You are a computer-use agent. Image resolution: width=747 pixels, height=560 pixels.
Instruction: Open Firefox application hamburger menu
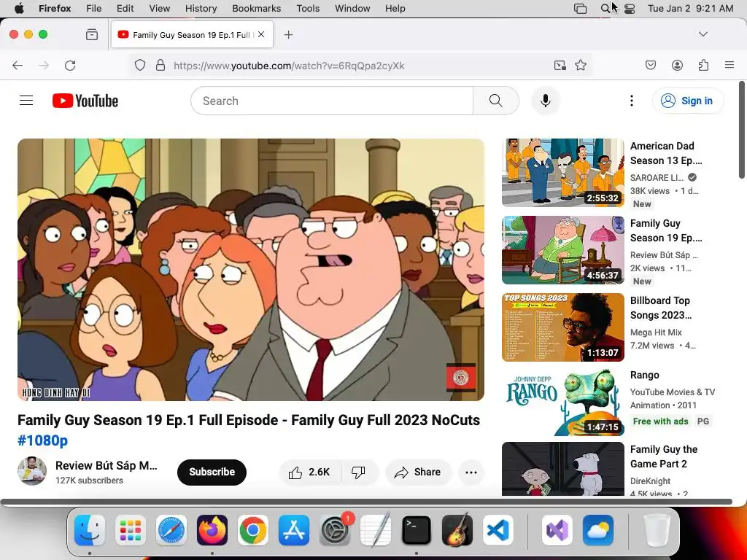[729, 65]
